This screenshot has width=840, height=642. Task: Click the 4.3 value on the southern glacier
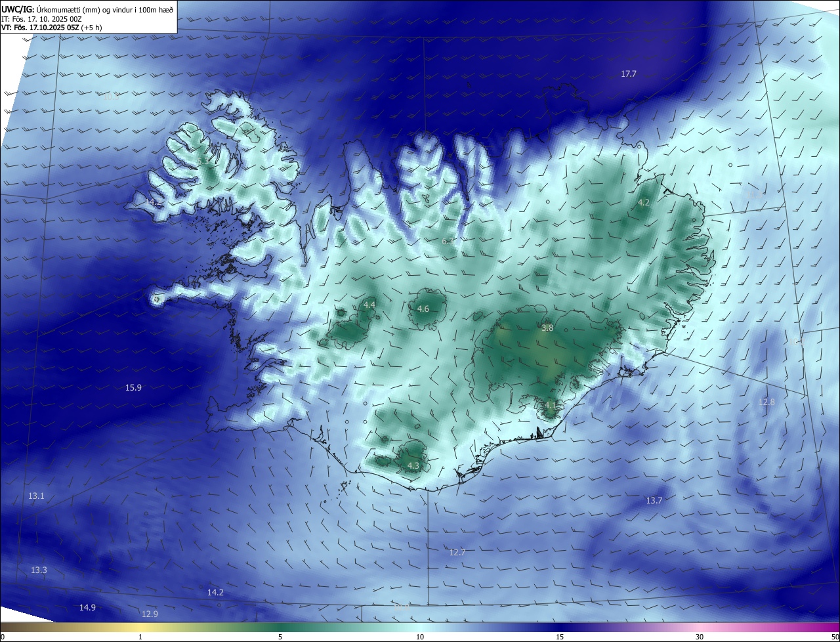click(413, 466)
